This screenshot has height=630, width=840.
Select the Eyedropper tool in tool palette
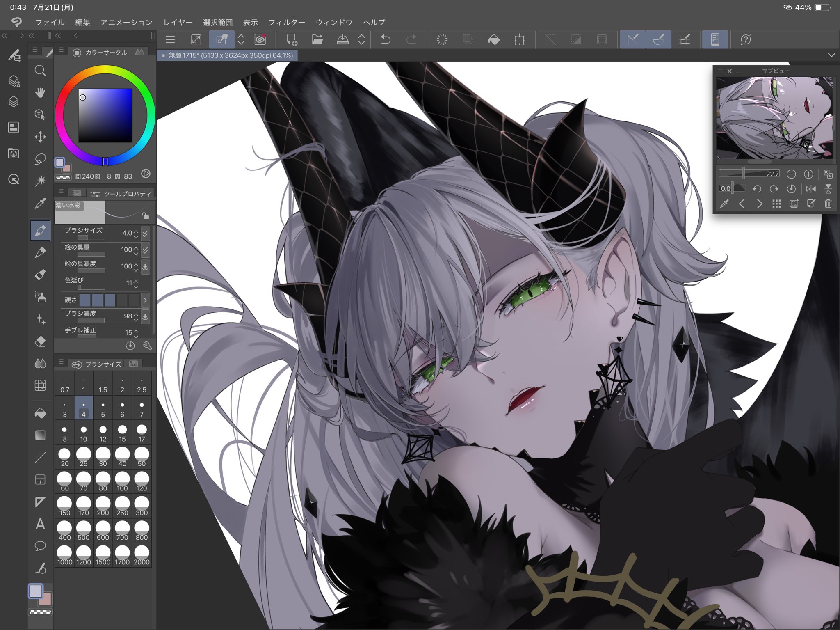[x=40, y=203]
